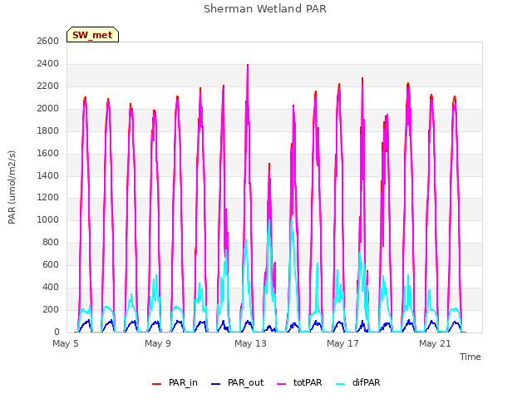Click the May 5 x-axis label

66,343
